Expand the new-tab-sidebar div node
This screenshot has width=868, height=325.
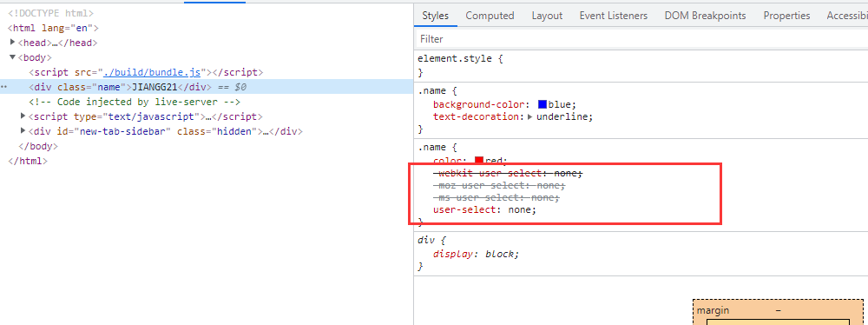click(x=23, y=131)
